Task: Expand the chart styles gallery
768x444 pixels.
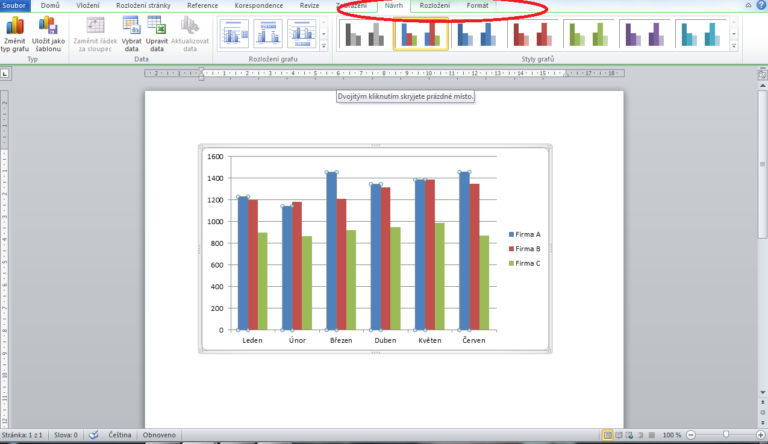Action: point(734,46)
